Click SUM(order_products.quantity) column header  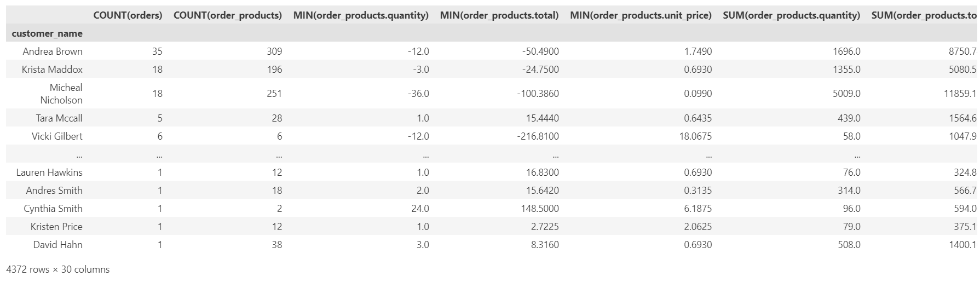tap(791, 15)
